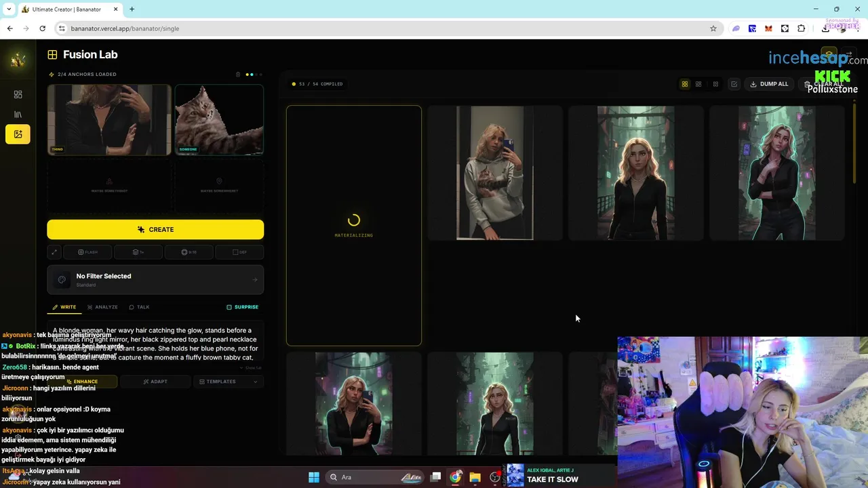Open Task View on the taskbar
Viewport: 868px width, 488px height.
tap(436, 477)
